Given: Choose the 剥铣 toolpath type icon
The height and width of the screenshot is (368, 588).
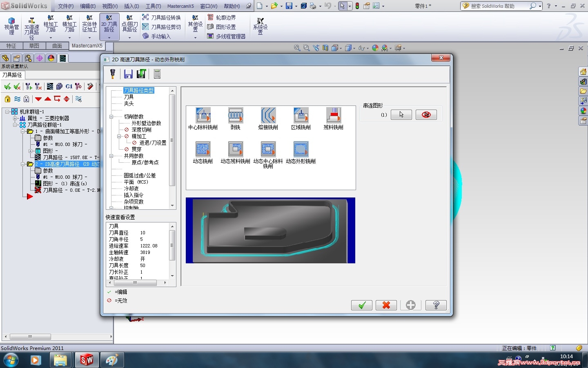Looking at the screenshot, I should 236,115.
